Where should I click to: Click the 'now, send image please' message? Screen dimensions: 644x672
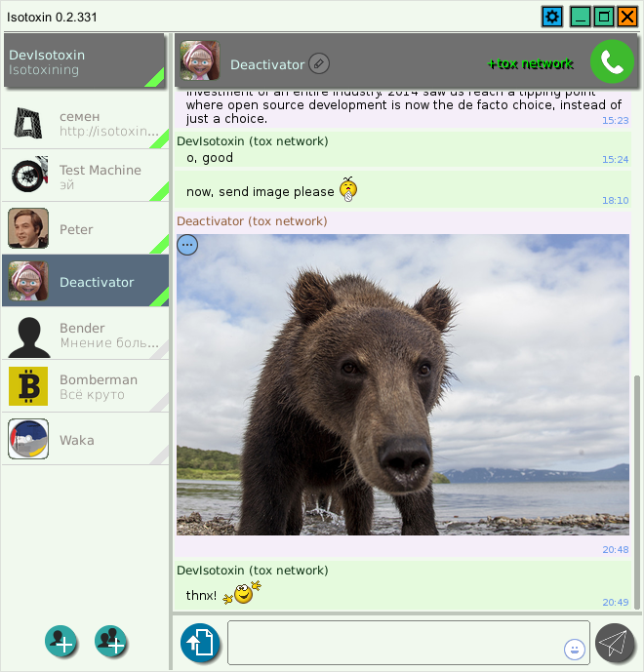coord(260,191)
